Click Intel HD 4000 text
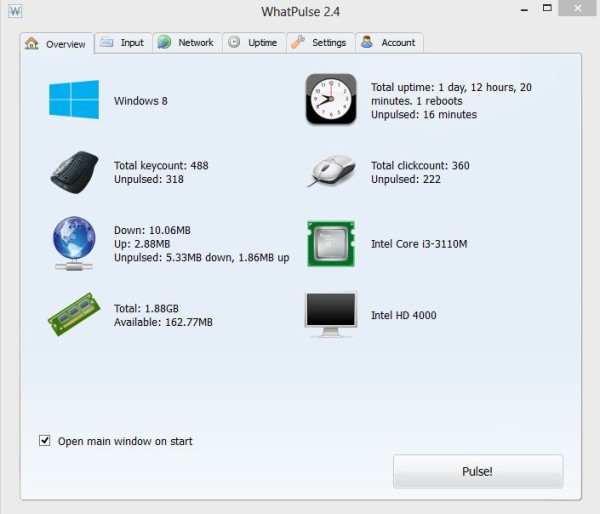Viewport: 600px width, 514px height. 404,315
